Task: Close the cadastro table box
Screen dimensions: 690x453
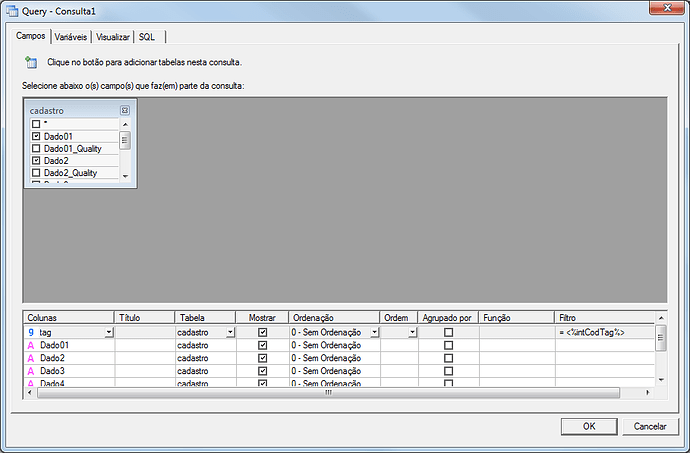Action: coord(125,110)
